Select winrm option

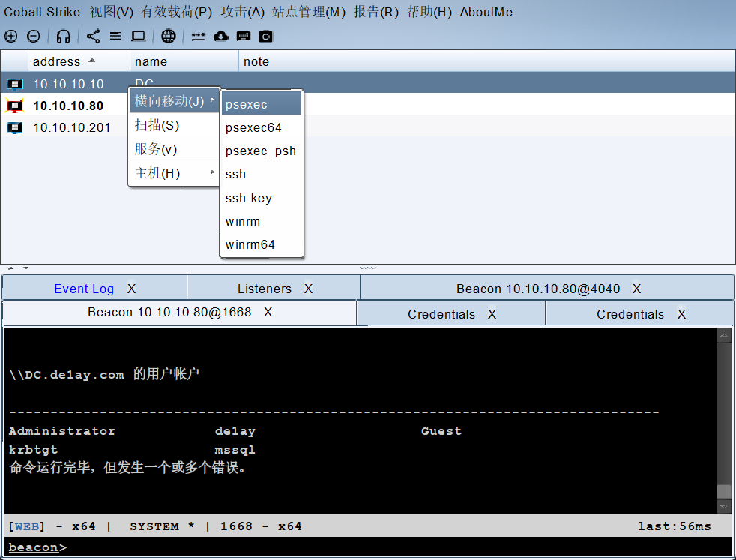pyautogui.click(x=262, y=221)
